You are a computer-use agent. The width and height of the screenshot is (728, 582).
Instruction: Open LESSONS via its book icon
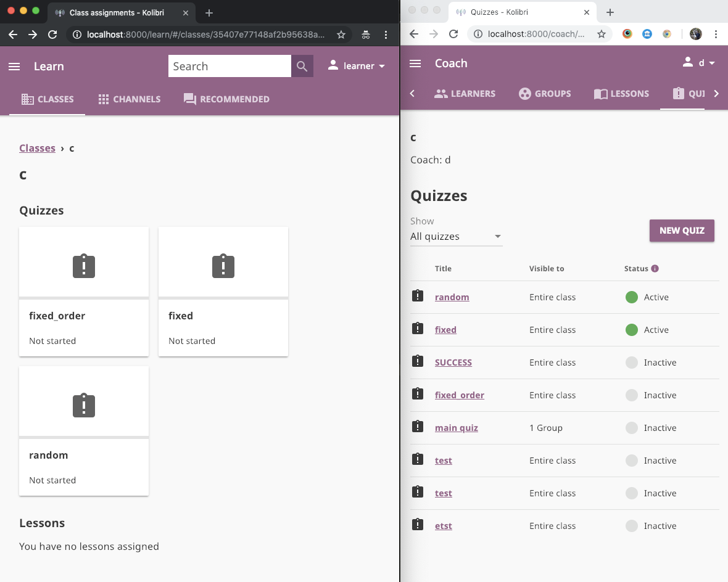(x=600, y=94)
